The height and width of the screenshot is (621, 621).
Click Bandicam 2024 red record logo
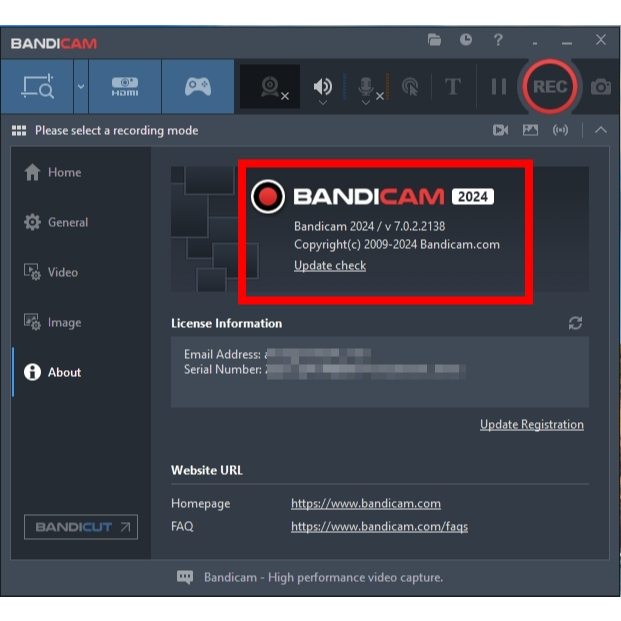pyautogui.click(x=268, y=196)
